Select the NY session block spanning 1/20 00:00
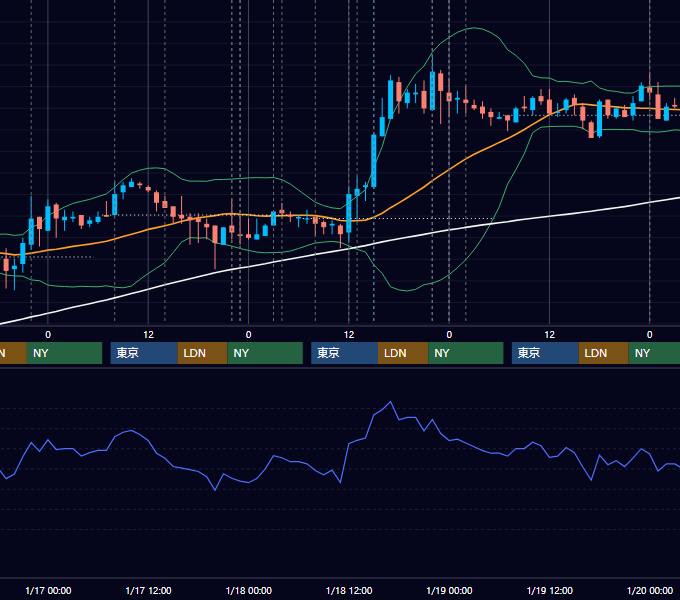 pyautogui.click(x=654, y=353)
